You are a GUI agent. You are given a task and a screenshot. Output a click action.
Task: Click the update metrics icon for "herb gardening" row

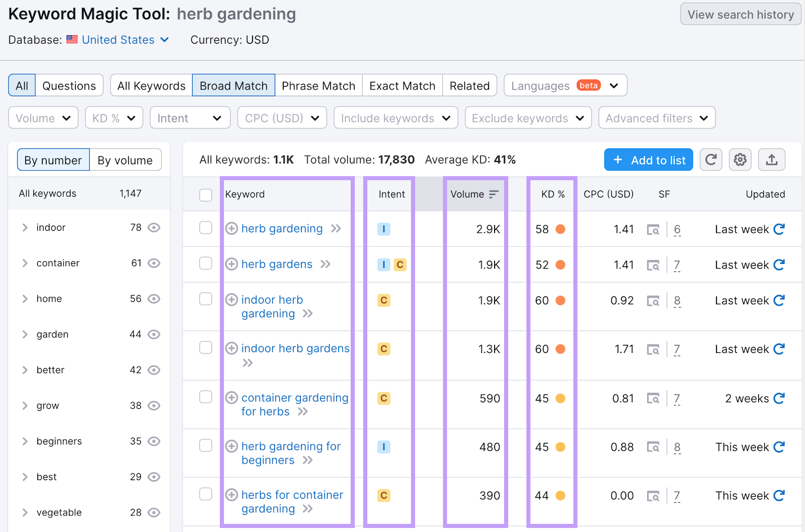[780, 229]
